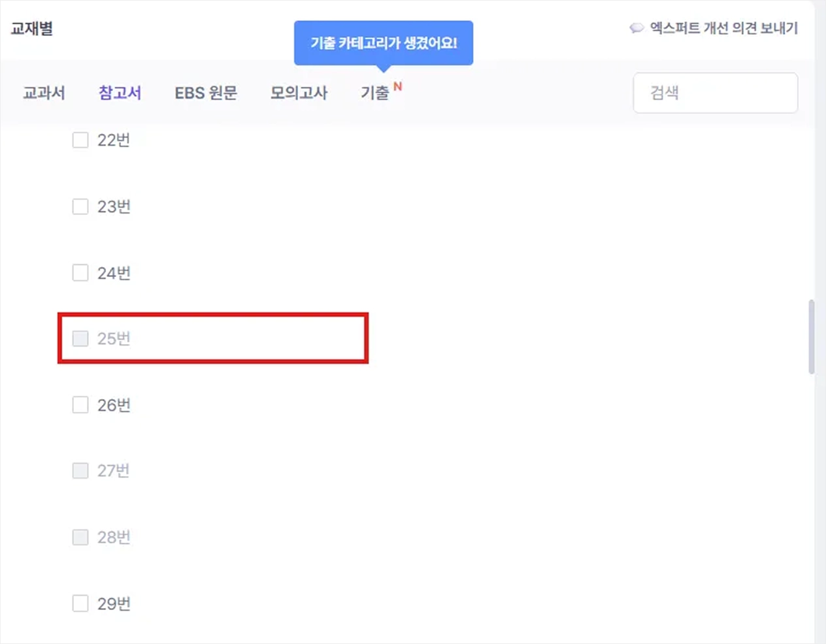Focus the 검색 search field

716,93
